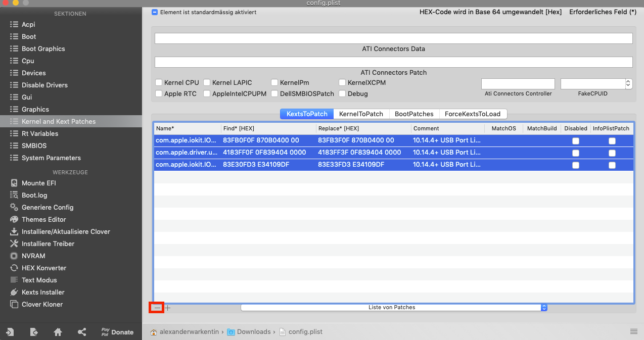Switch to Graphics section
The width and height of the screenshot is (644, 340).
35,109
